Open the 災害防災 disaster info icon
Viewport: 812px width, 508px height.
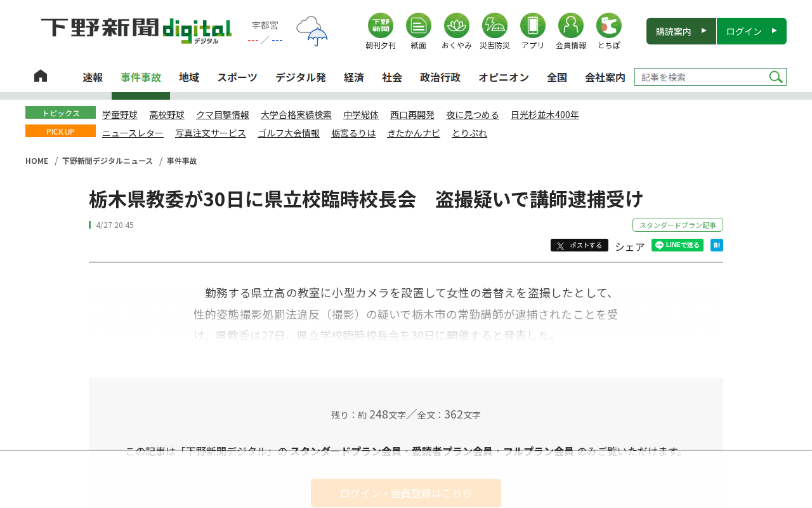(495, 31)
